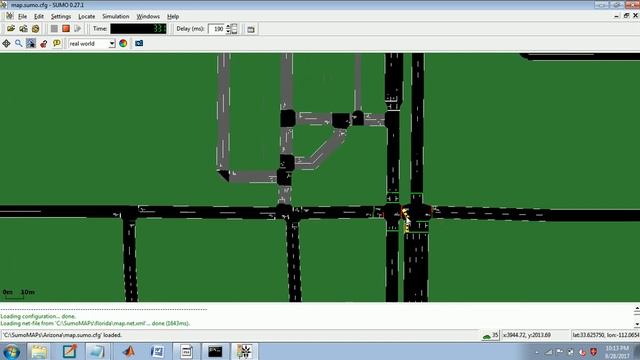Open the Windows menu
640x360 pixels.
[x=148, y=16]
